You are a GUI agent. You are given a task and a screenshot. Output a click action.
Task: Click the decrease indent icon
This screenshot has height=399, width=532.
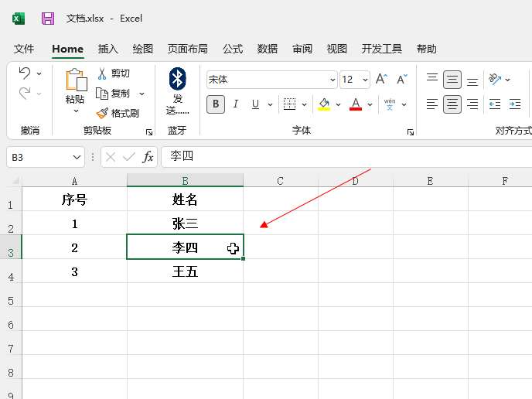494,104
